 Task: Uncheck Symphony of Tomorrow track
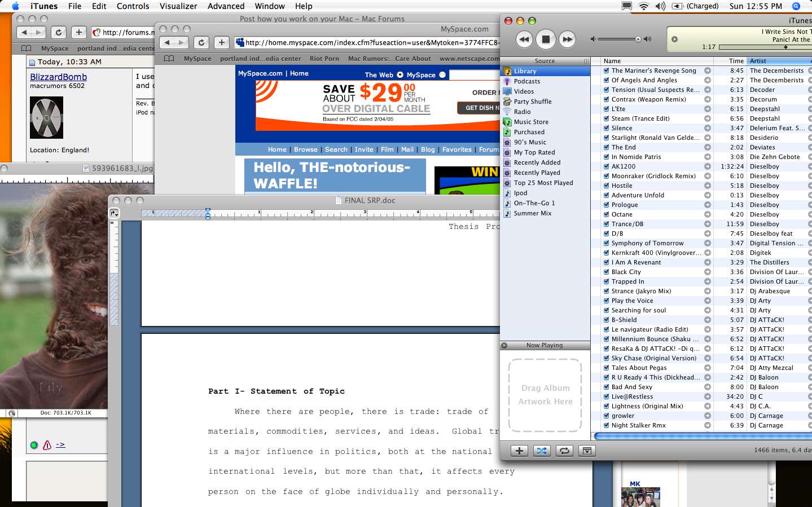(x=606, y=243)
